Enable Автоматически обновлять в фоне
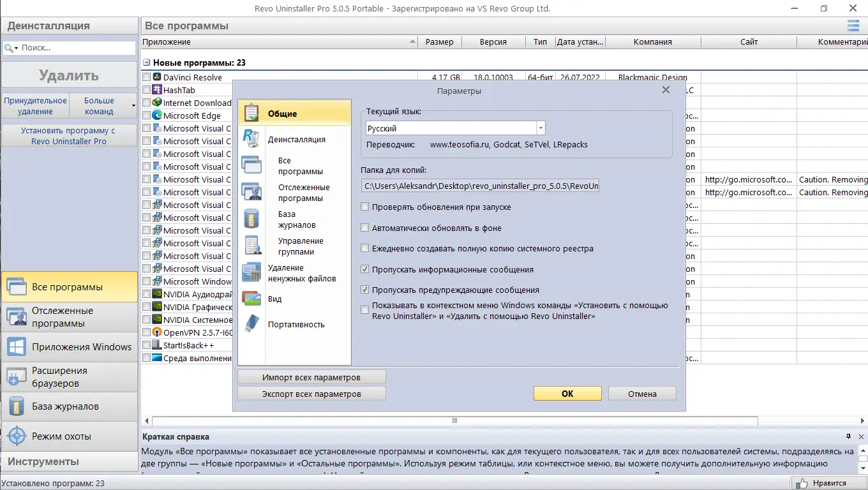The image size is (868, 490). 365,228
